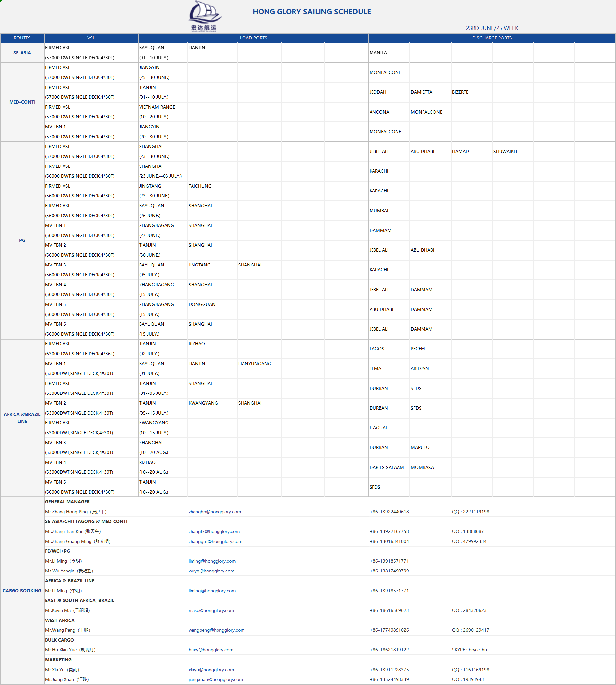
Task: Open the masc@hongglory.com email link
Action: point(211,610)
